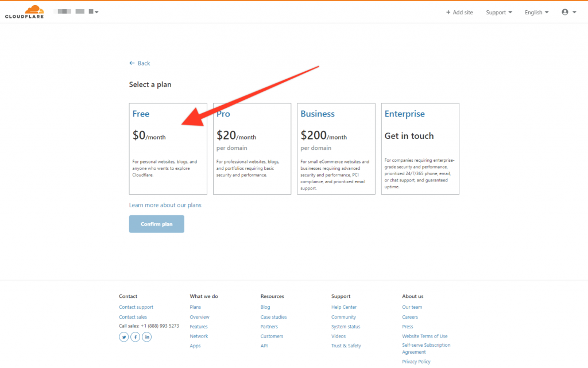Open the user profile menu icon
Image resolution: width=588 pixels, height=368 pixels.
pos(568,12)
